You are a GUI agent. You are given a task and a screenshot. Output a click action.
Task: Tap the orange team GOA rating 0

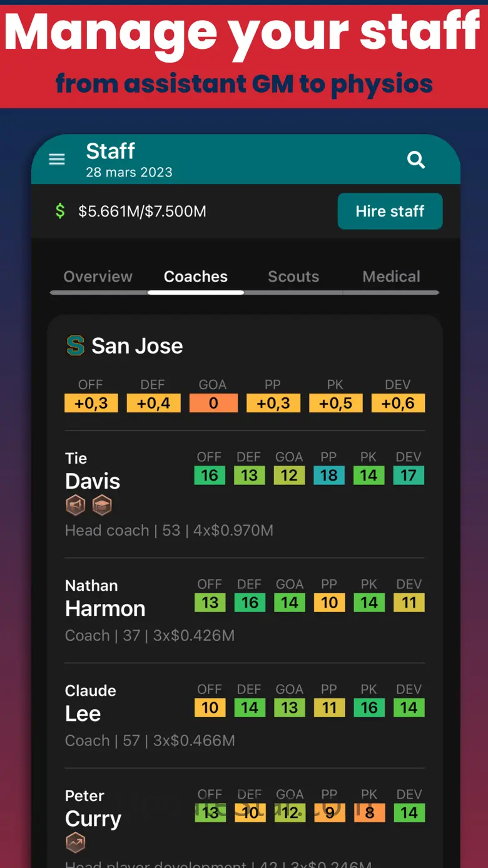pyautogui.click(x=213, y=403)
